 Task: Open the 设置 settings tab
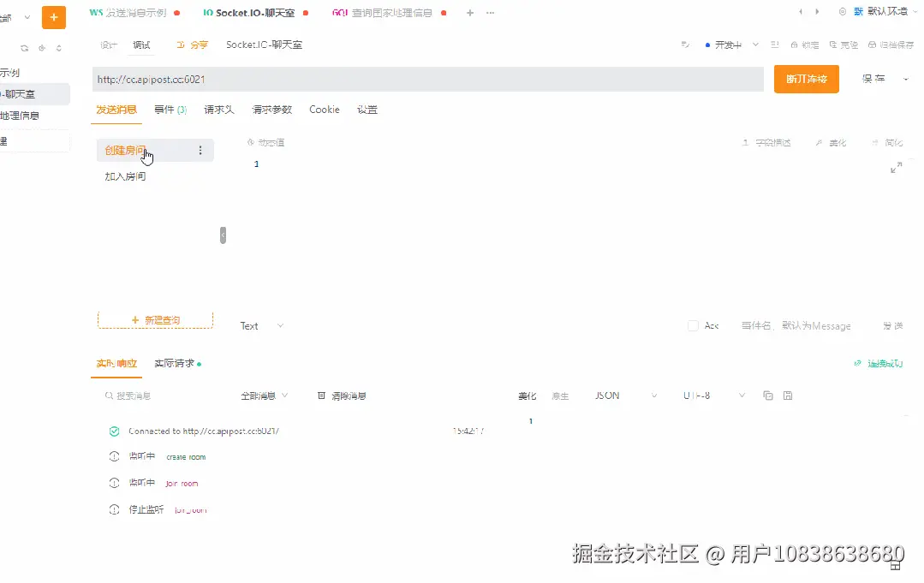(367, 110)
